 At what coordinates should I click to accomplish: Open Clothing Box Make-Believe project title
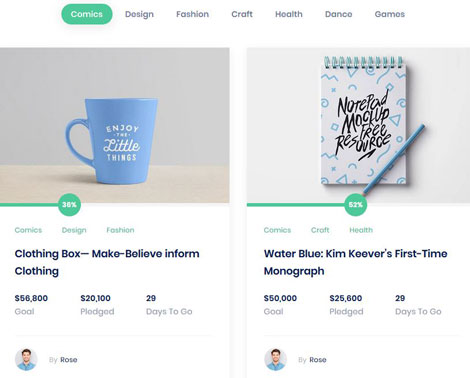click(107, 262)
